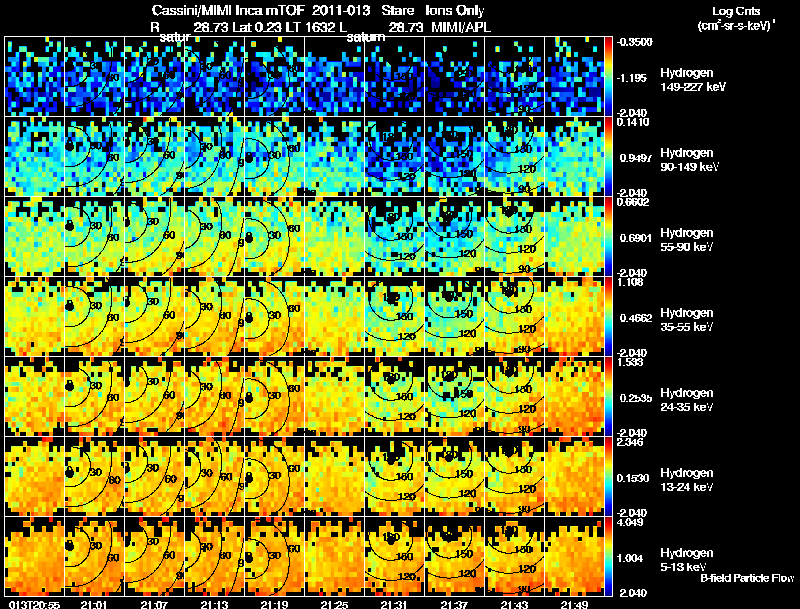The width and height of the screenshot is (800, 609).
Task: Click the Hydrogen 5-13 keV row label
Action: 687,560
